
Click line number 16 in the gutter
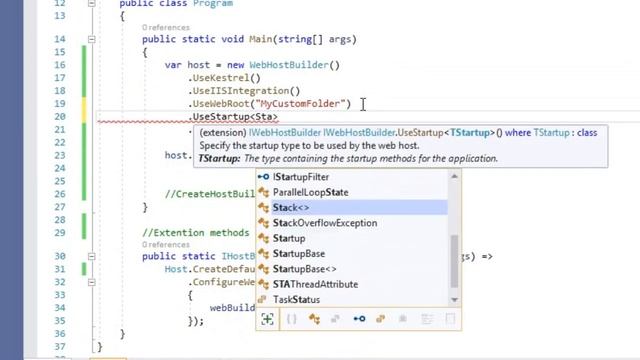coord(60,65)
